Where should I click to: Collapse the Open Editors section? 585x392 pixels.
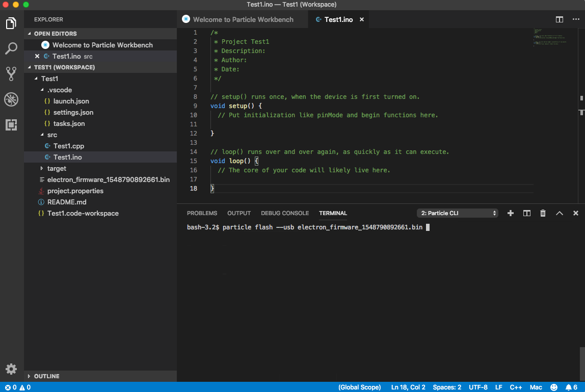tap(100, 34)
